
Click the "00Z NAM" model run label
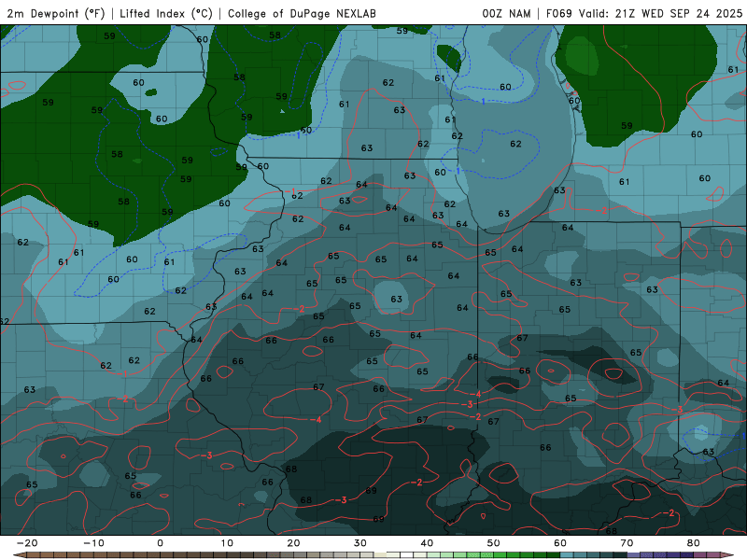(x=506, y=13)
